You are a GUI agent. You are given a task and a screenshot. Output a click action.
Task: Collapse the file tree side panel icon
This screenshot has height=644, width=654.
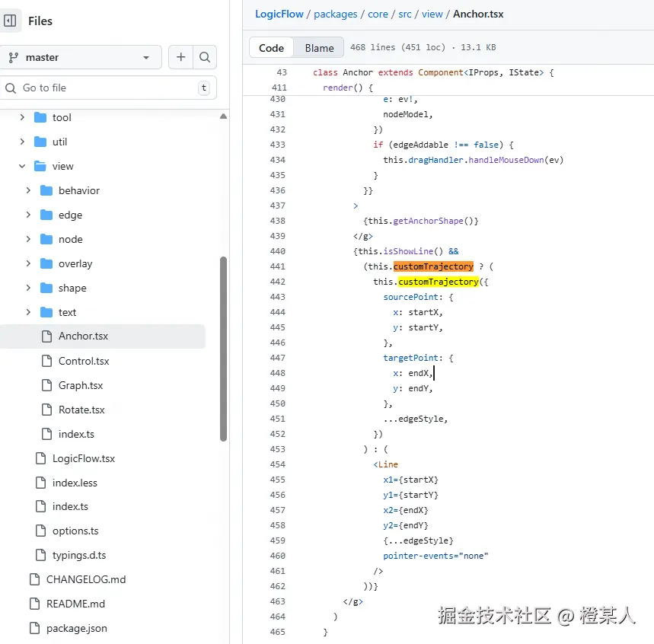[x=10, y=21]
